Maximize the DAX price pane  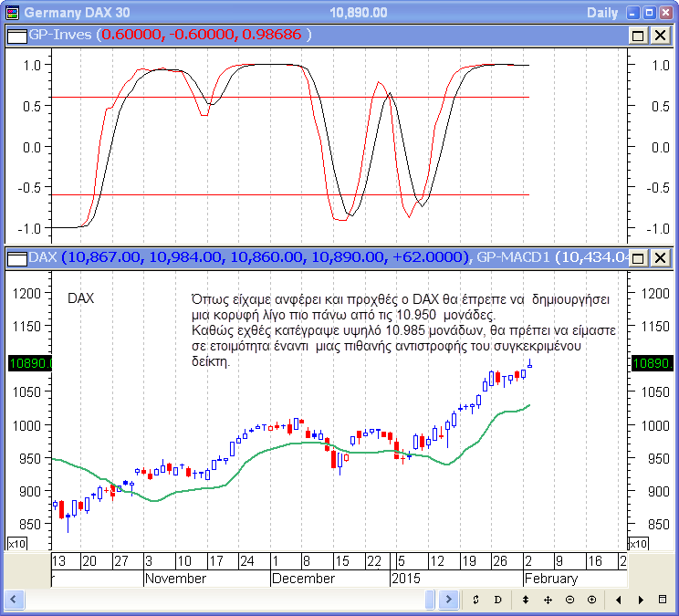click(638, 258)
